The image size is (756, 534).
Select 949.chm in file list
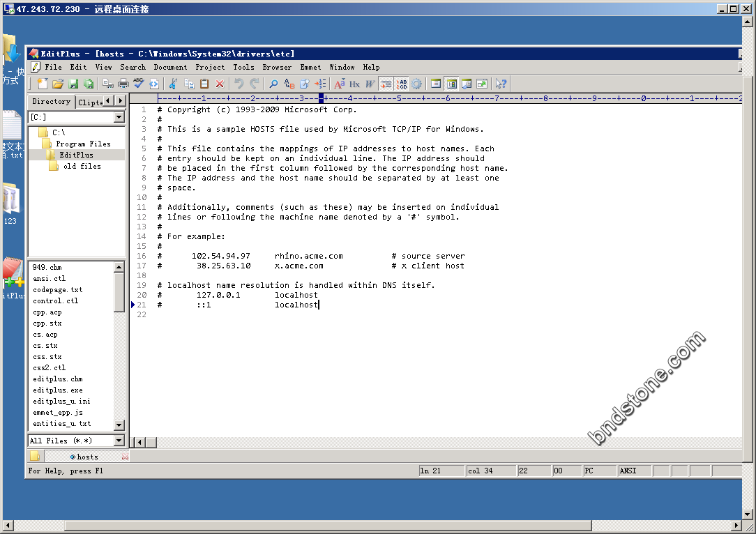[x=47, y=268]
